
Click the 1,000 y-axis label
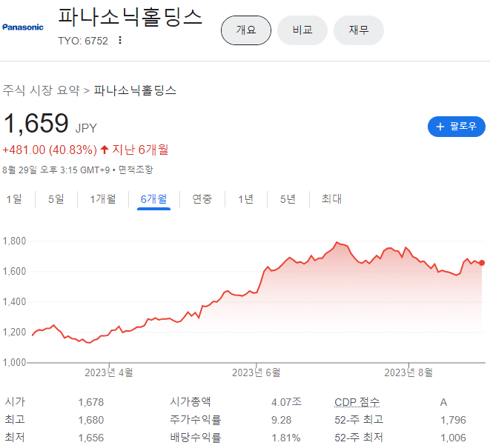click(x=14, y=362)
